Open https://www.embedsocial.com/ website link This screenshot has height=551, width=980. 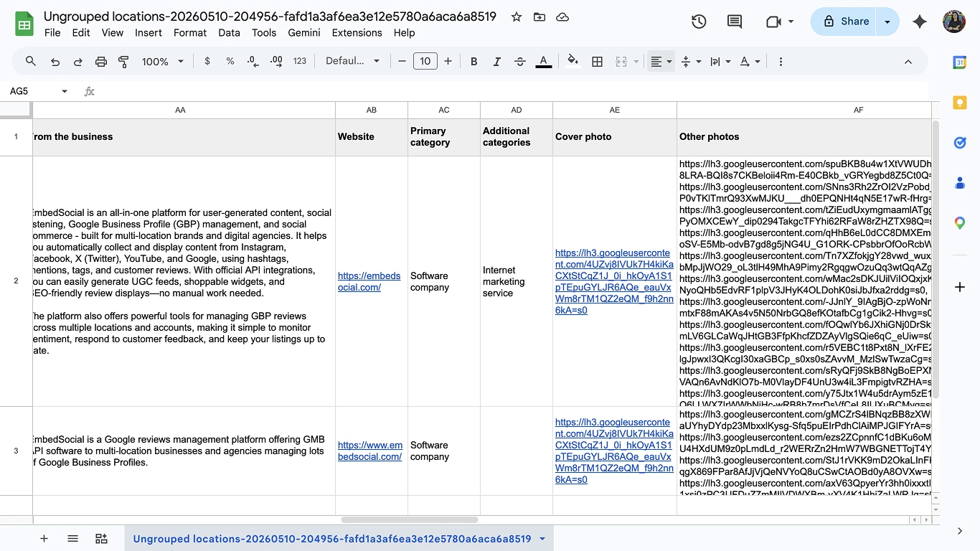(x=370, y=451)
